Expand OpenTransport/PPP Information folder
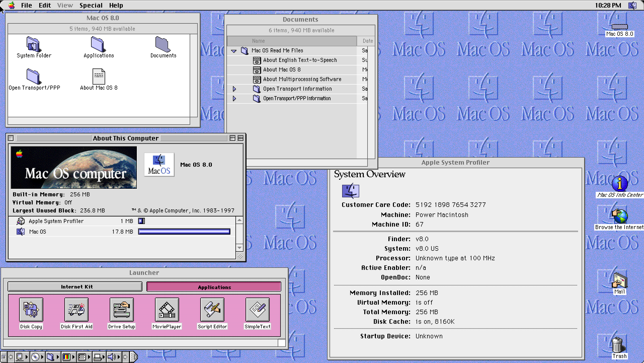644x363 pixels. (x=234, y=98)
